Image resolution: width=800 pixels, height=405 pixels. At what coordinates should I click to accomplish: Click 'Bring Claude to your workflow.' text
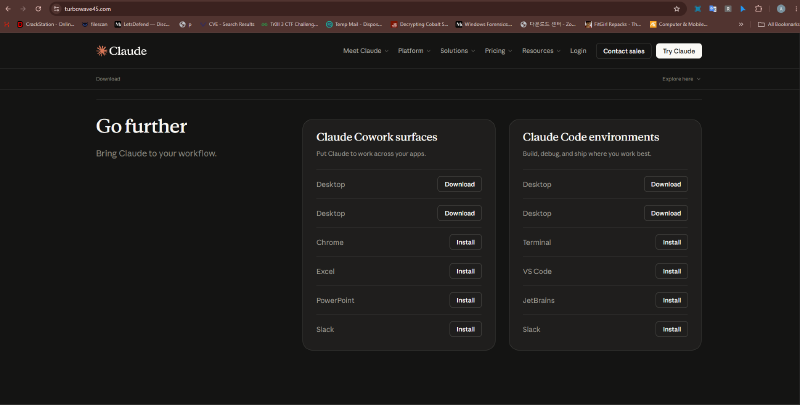click(x=156, y=153)
